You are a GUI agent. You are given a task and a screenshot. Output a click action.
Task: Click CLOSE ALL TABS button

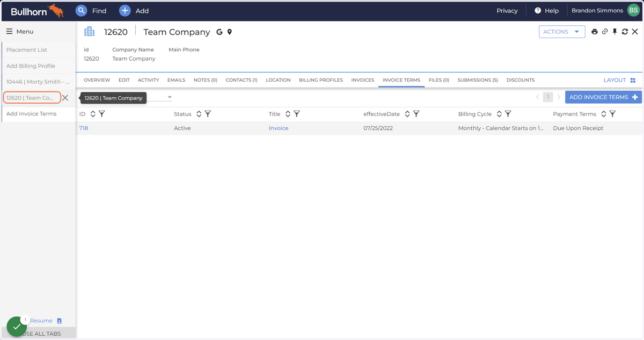(39, 334)
